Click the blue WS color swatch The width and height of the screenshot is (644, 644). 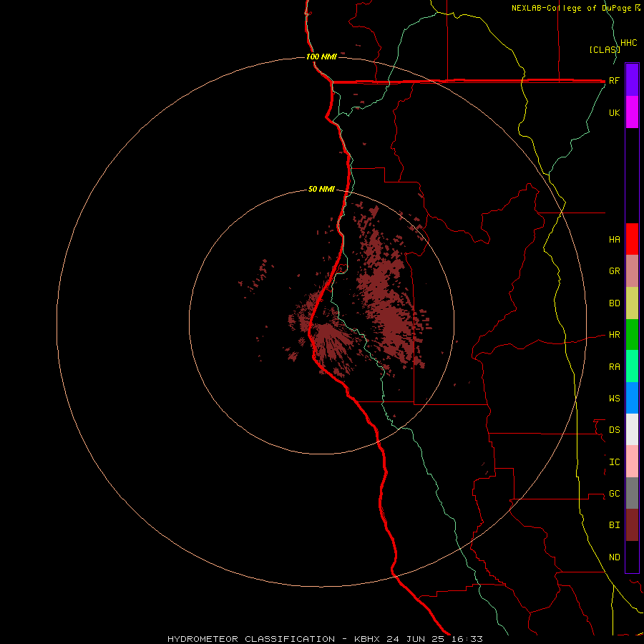point(632,398)
